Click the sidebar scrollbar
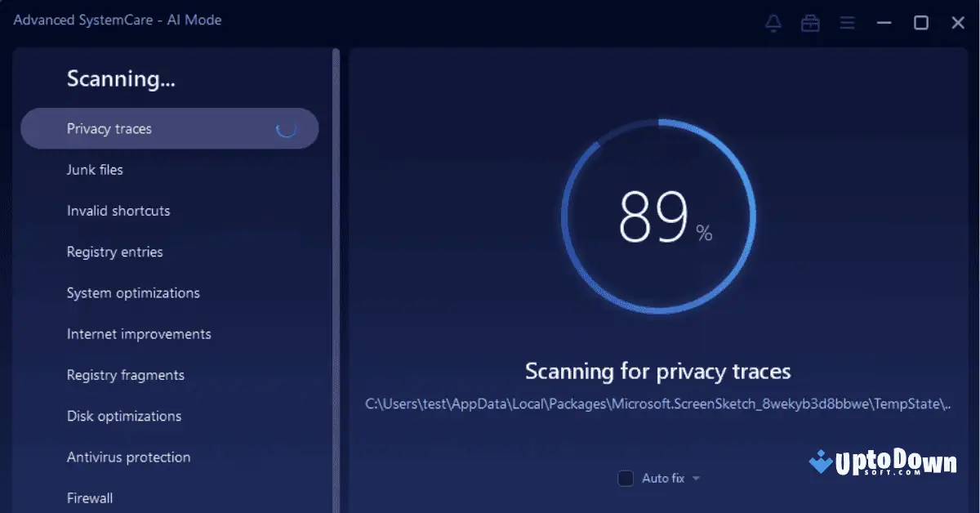Screen dimensions: 980x513 tap(336, 245)
